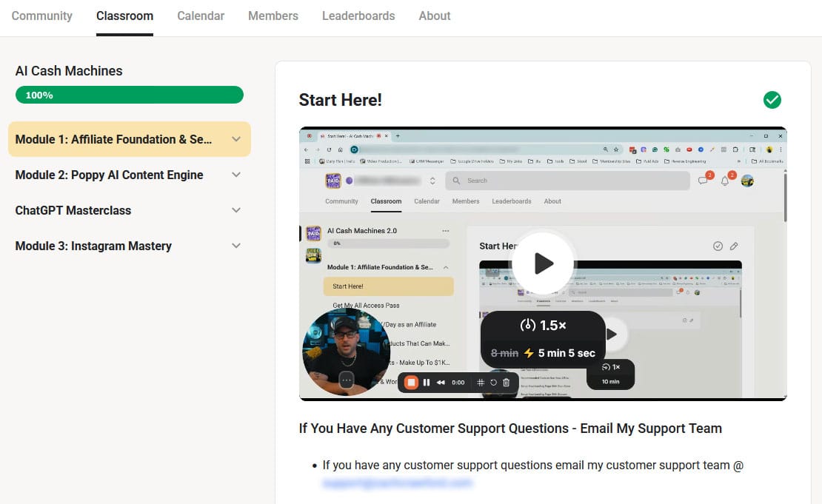Screen dimensions: 822x504
Task: Click the circled checkmark icon in the video
Action: [x=718, y=246]
